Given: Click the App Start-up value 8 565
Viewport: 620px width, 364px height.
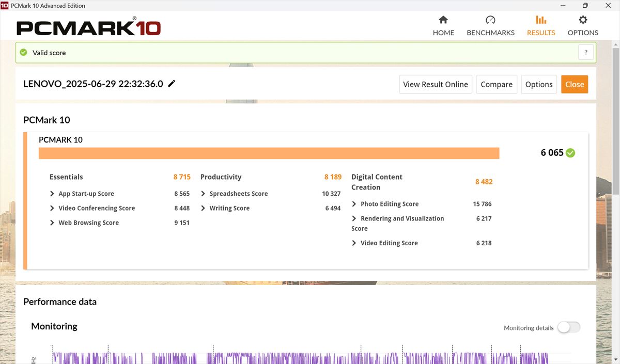Looking at the screenshot, I should [182, 194].
